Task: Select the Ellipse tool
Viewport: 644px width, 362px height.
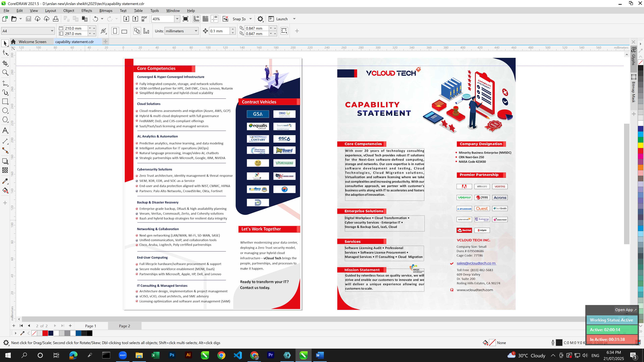Action: tap(5, 111)
